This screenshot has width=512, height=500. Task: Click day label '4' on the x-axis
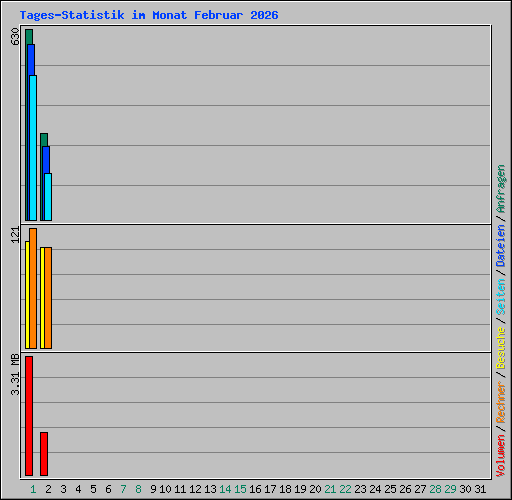tap(78, 489)
